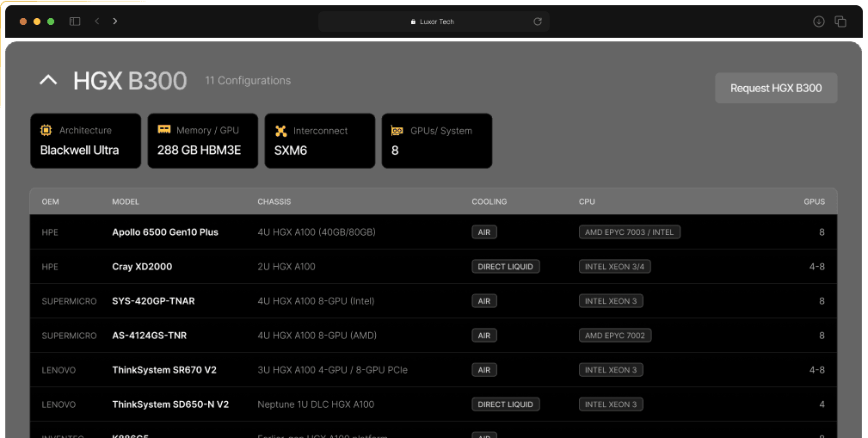
Task: Select the ThinkSystem SD650-N V2 model
Action: click(170, 404)
